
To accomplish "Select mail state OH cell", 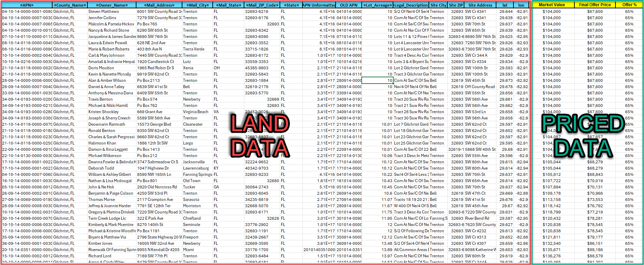I will coord(228,68).
